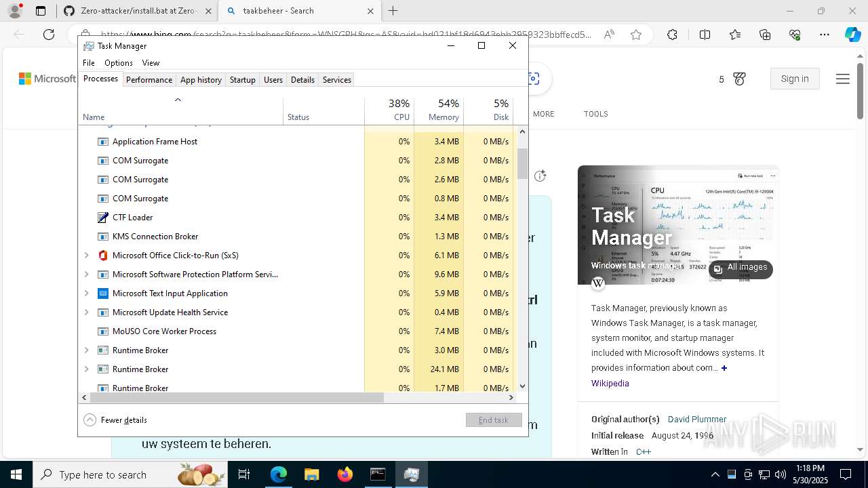Open the Bing hamburger menu
The width and height of the screenshot is (868, 488).
click(843, 79)
